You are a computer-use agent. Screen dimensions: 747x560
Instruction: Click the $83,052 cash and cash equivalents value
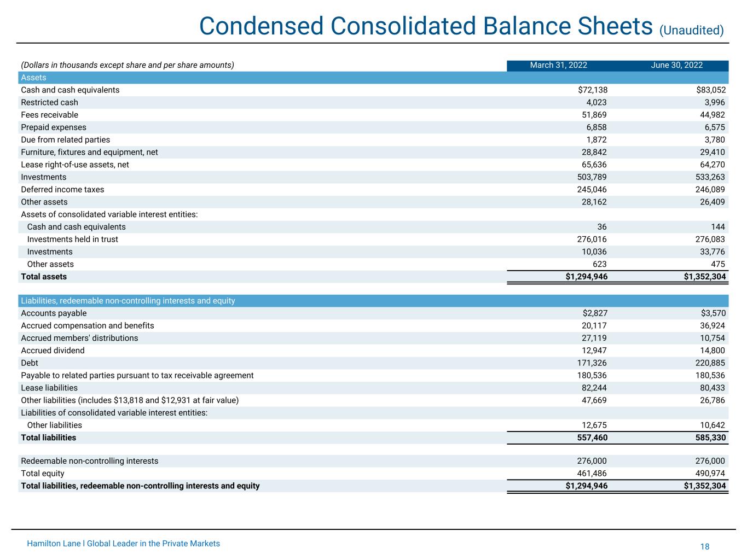(x=710, y=90)
